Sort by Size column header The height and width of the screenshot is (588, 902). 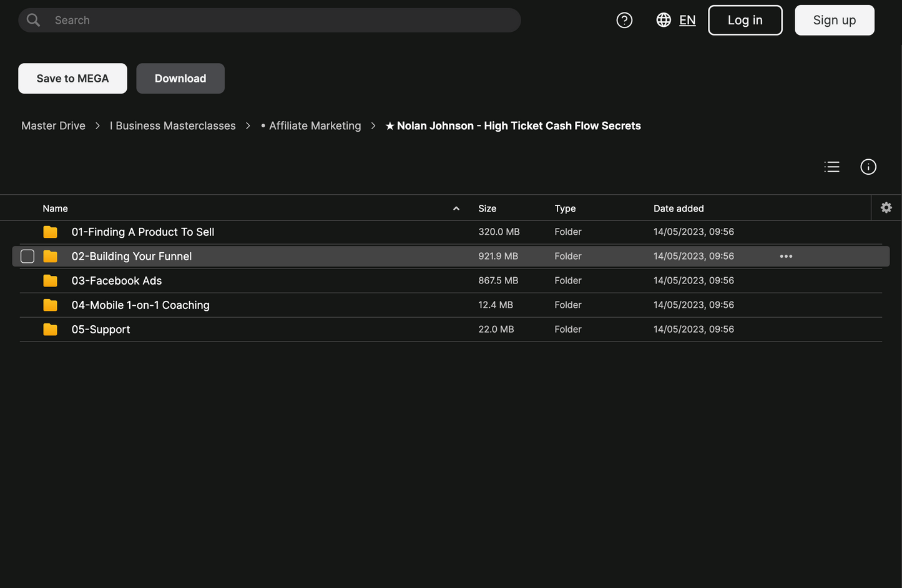point(488,208)
